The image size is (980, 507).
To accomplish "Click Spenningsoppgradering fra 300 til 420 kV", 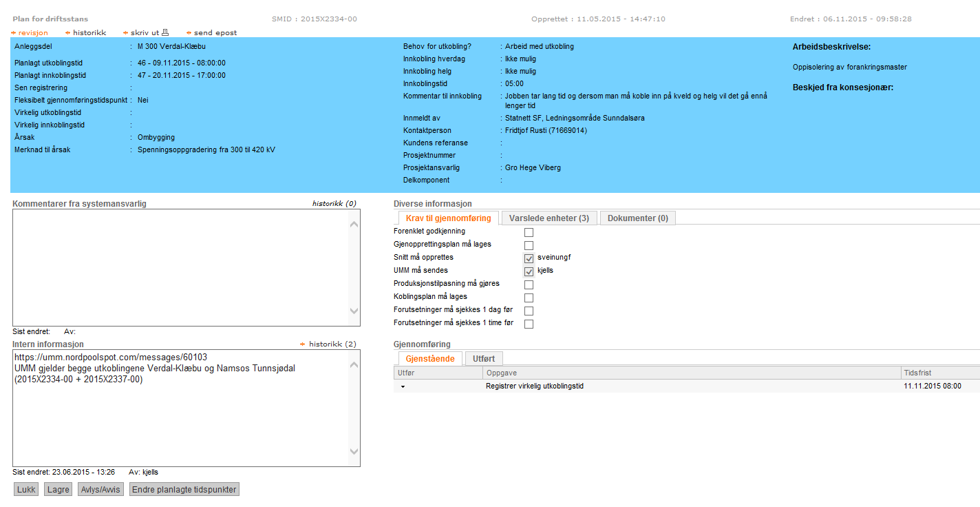I will click(206, 149).
